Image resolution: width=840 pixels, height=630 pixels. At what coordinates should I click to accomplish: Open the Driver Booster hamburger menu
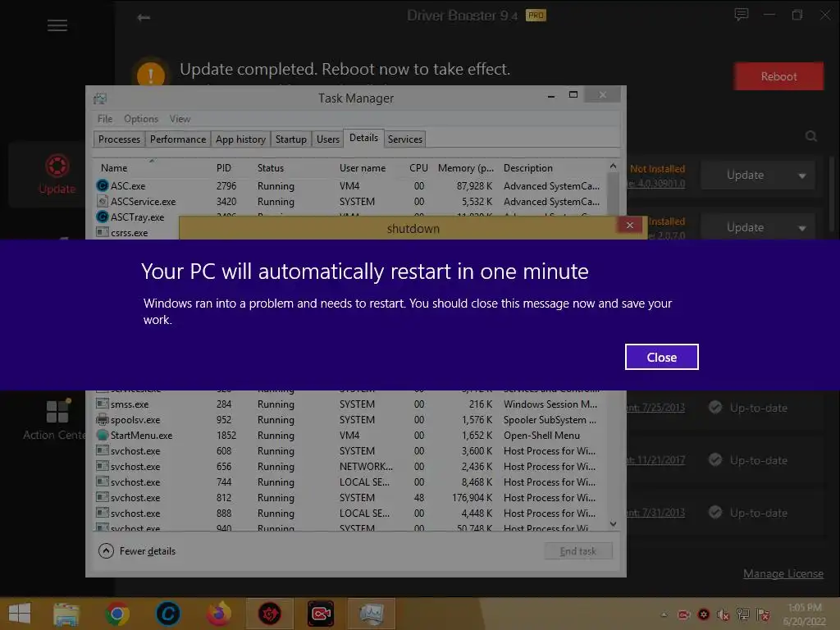pyautogui.click(x=57, y=25)
